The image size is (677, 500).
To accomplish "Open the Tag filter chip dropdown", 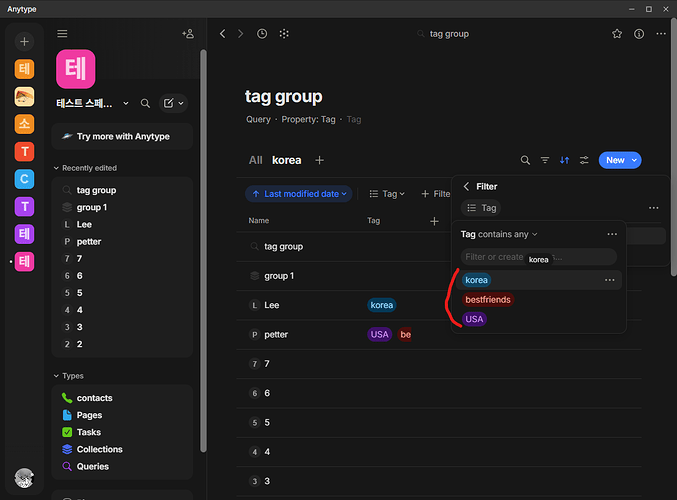I will pyautogui.click(x=387, y=194).
